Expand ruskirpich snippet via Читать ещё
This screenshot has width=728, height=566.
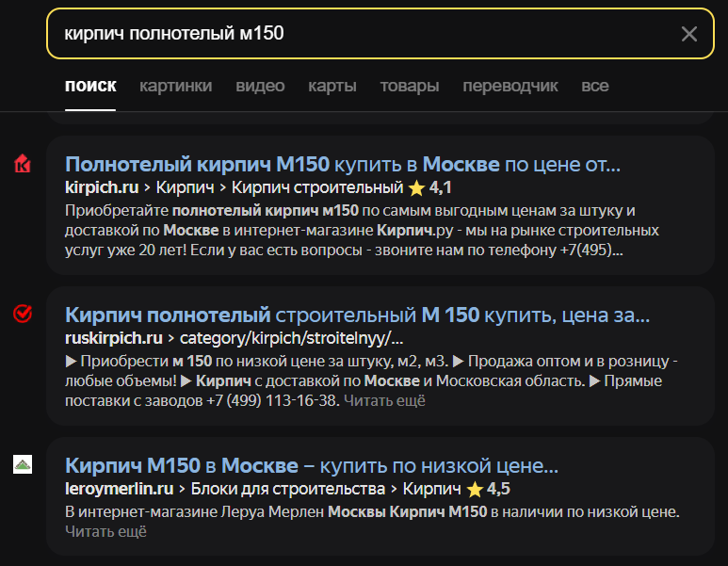pyautogui.click(x=384, y=401)
